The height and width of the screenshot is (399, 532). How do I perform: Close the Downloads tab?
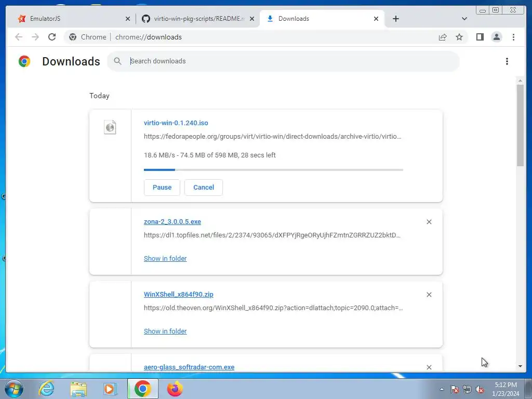(376, 19)
